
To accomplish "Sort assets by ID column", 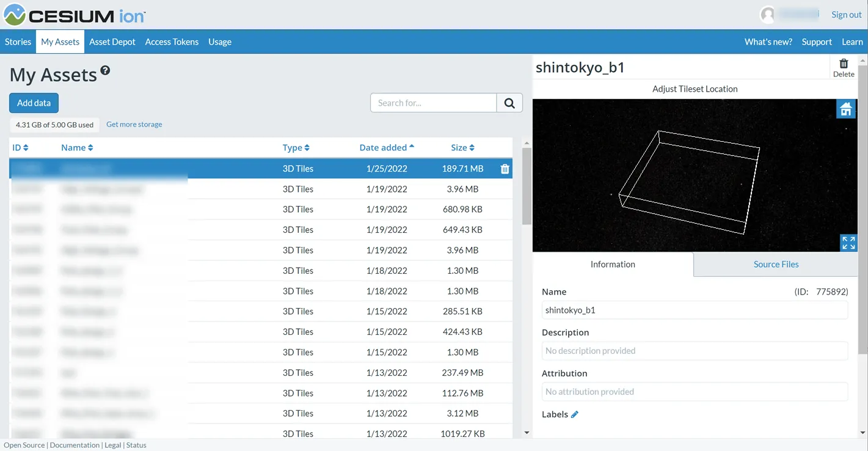I will point(20,147).
